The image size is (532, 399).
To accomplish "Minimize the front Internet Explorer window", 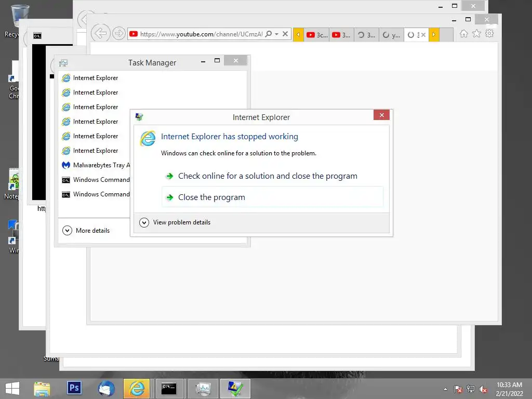I will tap(454, 20).
